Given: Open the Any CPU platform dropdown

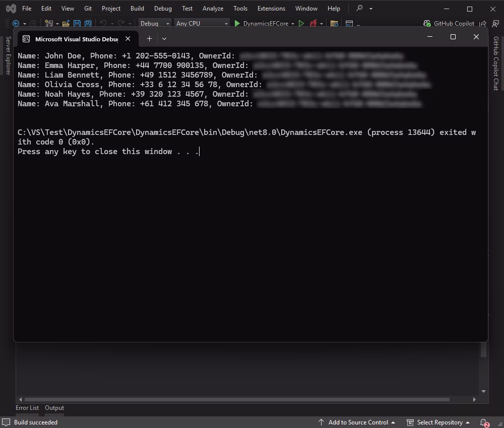Looking at the screenshot, I should pyautogui.click(x=202, y=24).
